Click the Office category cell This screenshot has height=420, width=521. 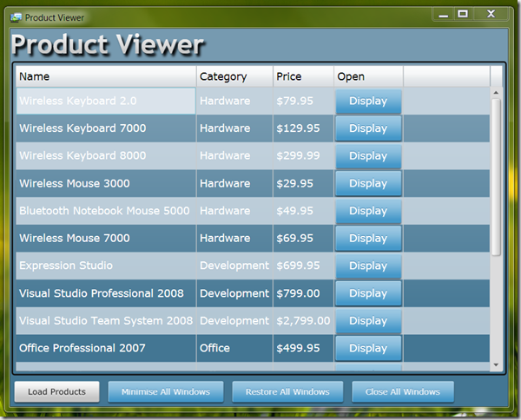coord(234,348)
